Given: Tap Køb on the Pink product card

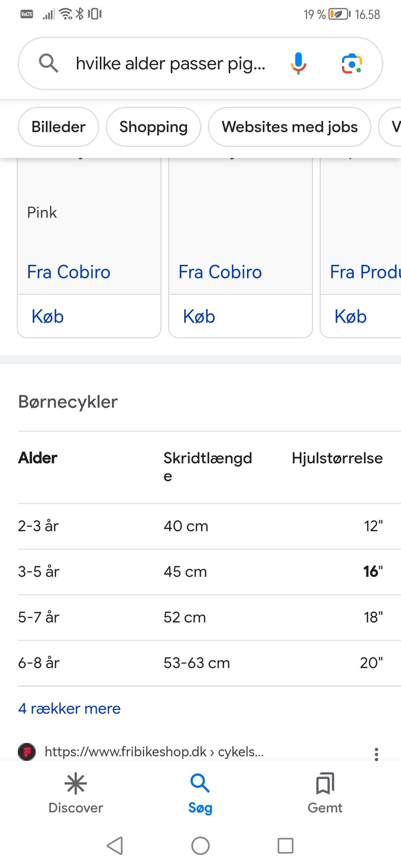Looking at the screenshot, I should (x=48, y=316).
